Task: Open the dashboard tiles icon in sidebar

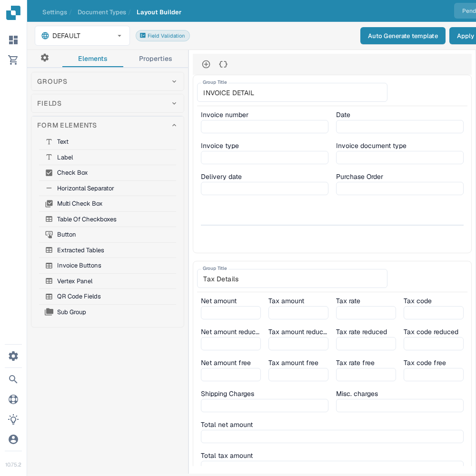Action: coord(13,40)
